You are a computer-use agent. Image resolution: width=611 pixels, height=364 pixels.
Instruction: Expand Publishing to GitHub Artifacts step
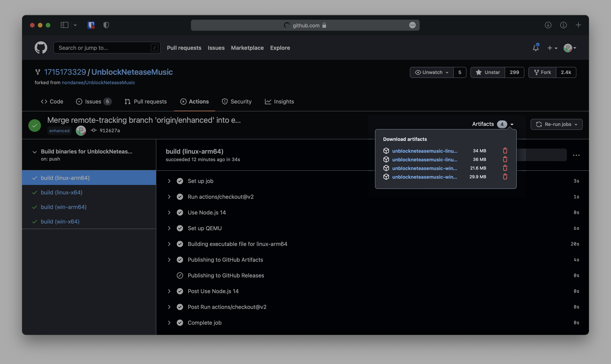coord(169,260)
